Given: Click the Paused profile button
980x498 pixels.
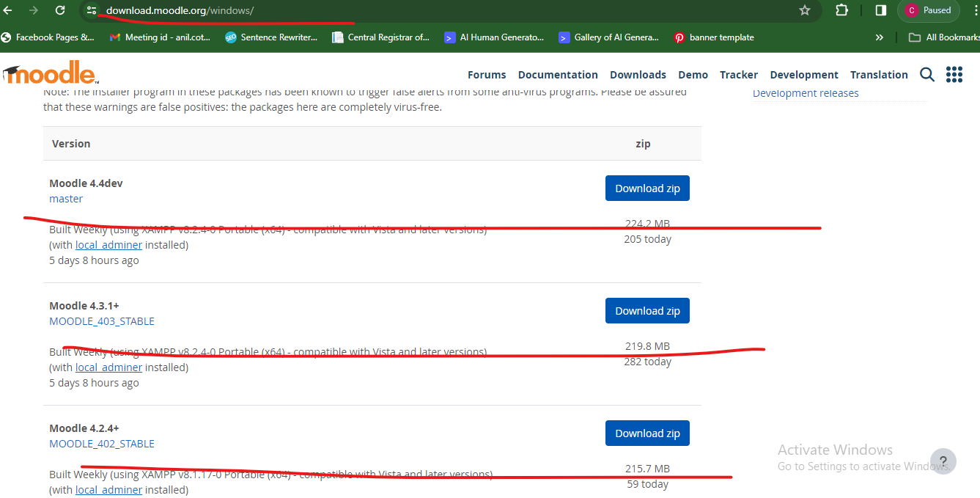Looking at the screenshot, I should tap(928, 11).
